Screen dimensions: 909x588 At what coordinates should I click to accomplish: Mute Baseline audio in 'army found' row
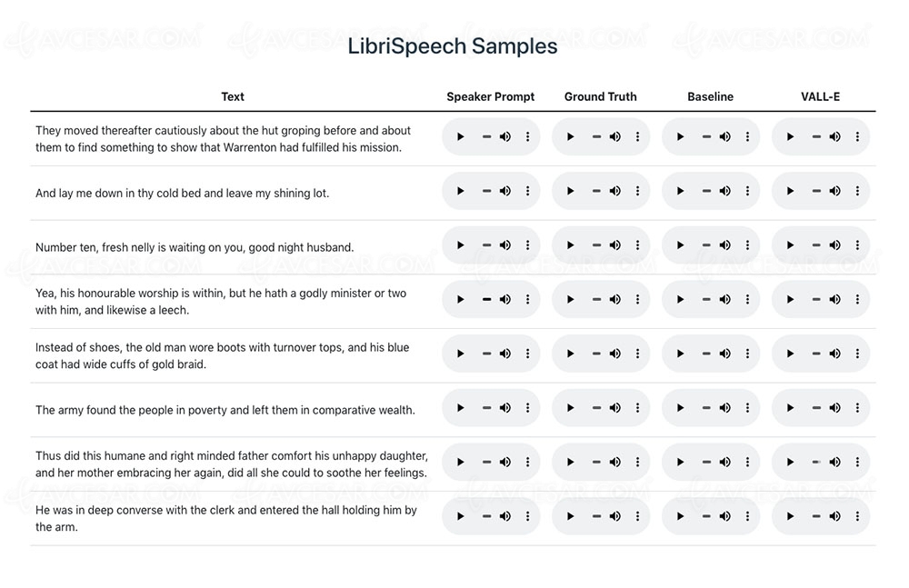pyautogui.click(x=725, y=408)
